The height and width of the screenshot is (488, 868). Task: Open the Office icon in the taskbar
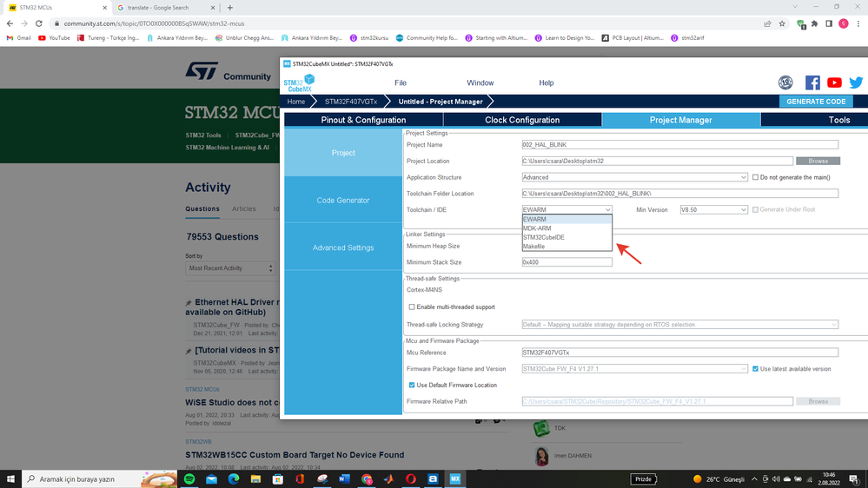click(x=300, y=479)
